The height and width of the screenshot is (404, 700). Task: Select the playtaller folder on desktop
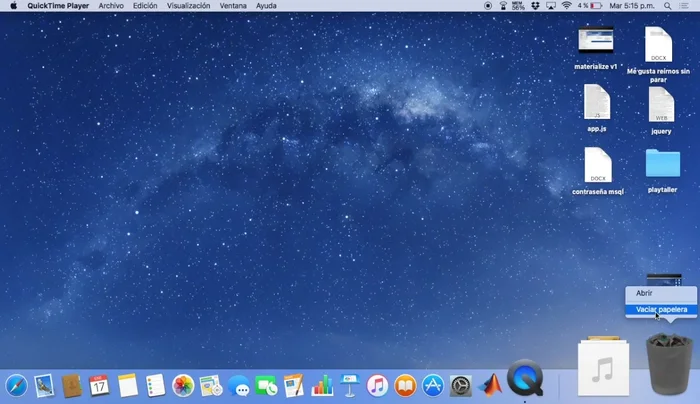coord(662,165)
